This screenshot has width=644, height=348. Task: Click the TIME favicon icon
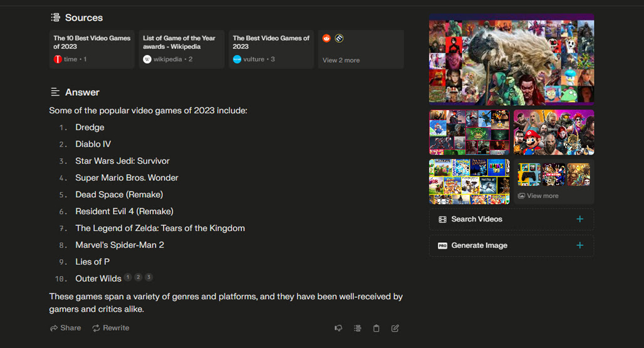(x=58, y=59)
